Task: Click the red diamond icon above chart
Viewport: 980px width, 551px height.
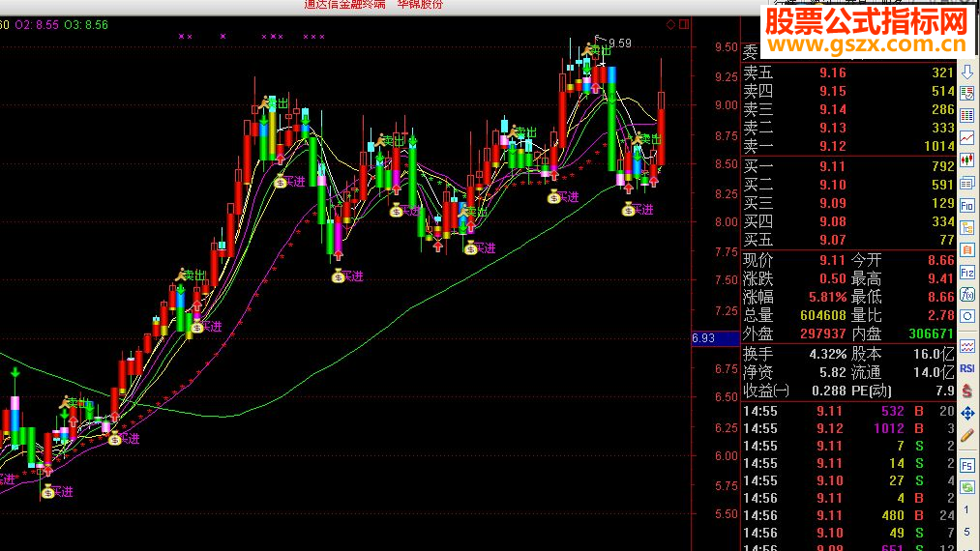Action: (x=670, y=24)
